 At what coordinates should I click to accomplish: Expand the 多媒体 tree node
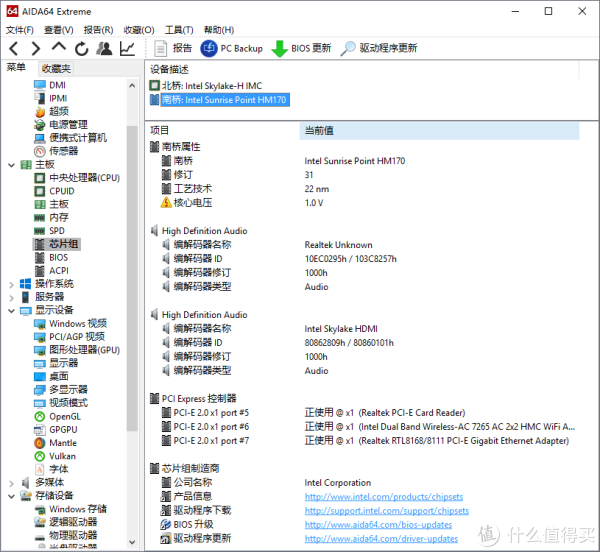click(11, 484)
